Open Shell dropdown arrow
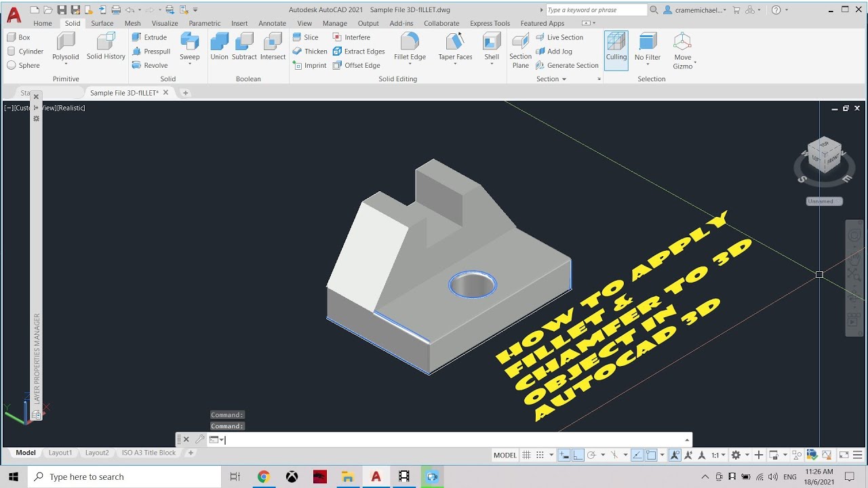The width and height of the screenshot is (868, 488). [x=492, y=65]
